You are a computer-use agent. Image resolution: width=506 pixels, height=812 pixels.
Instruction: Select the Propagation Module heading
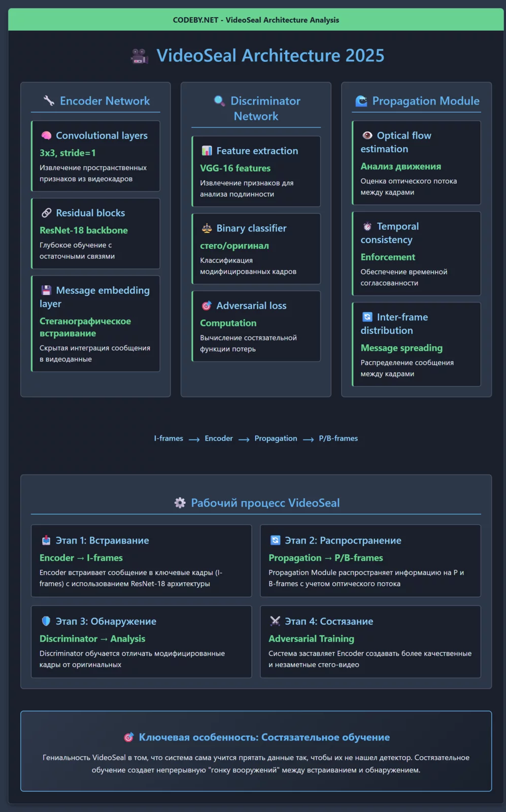[426, 100]
